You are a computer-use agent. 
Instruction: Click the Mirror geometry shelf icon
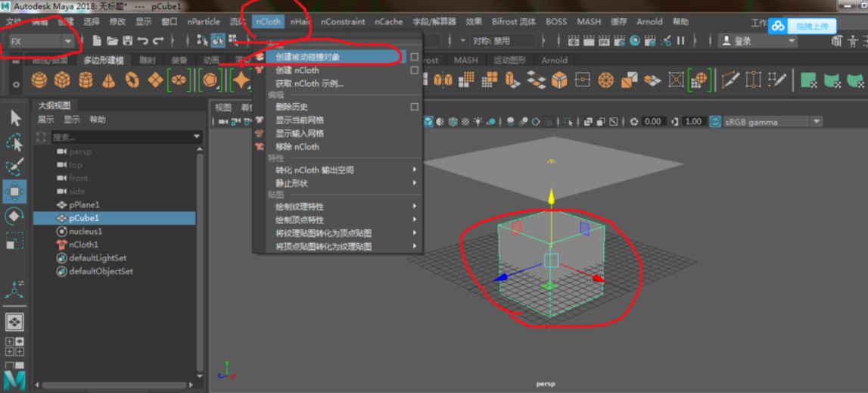(x=443, y=80)
